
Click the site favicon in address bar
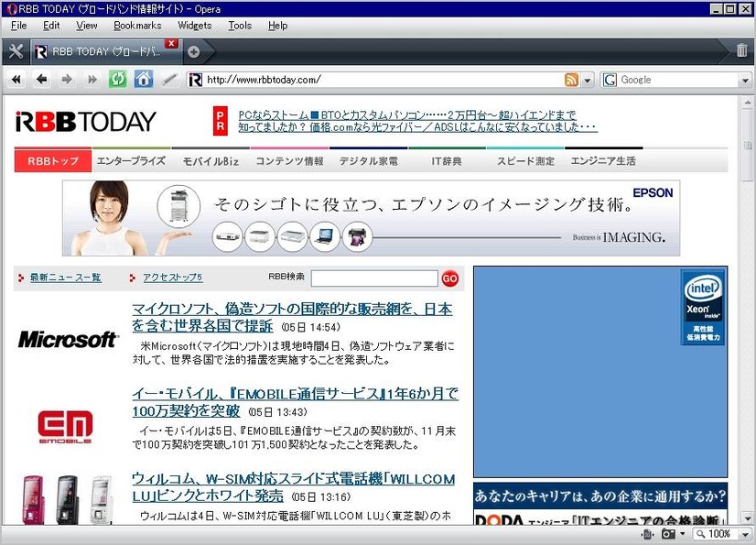point(195,80)
